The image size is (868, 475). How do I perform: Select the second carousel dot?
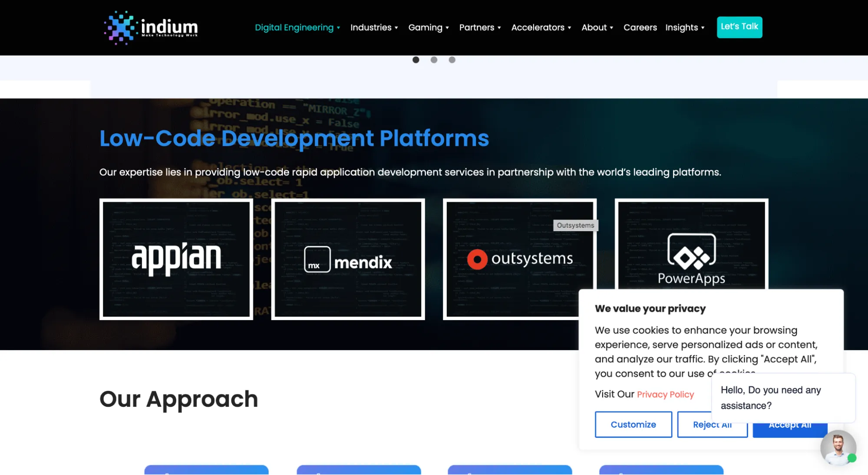[434, 60]
